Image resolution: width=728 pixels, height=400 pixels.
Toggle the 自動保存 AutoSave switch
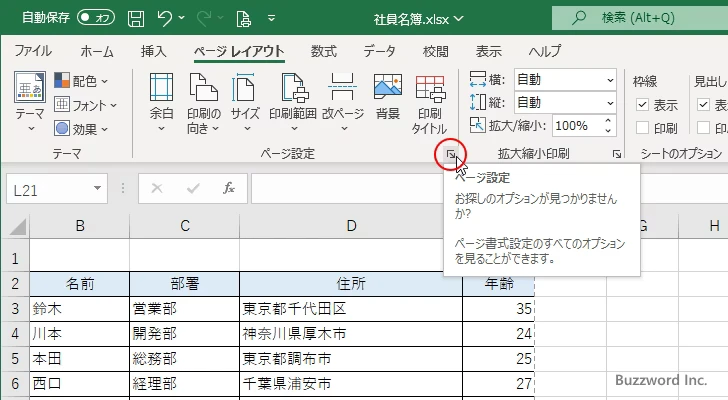click(x=95, y=17)
